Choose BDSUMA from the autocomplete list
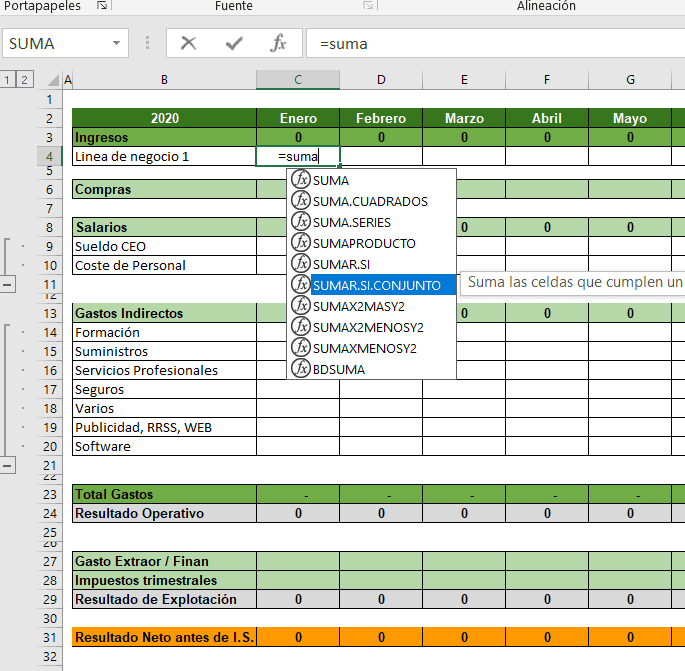Viewport: 685px width, 671px height. point(371,369)
